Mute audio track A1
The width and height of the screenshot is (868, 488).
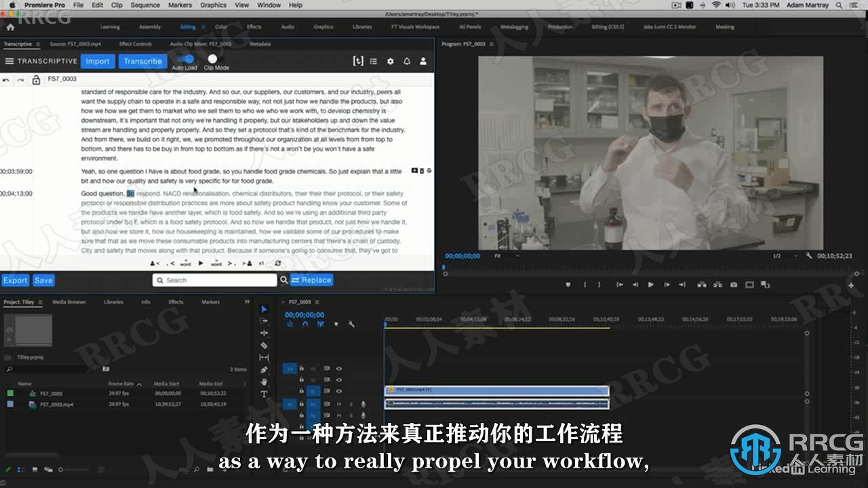pyautogui.click(x=339, y=404)
